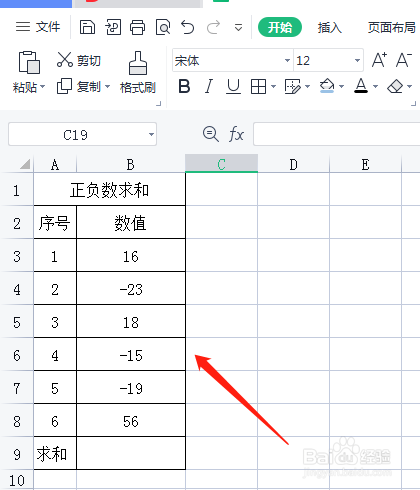This screenshot has height=490, width=420.
Task: Click the Redo arrow
Action: coord(213,27)
